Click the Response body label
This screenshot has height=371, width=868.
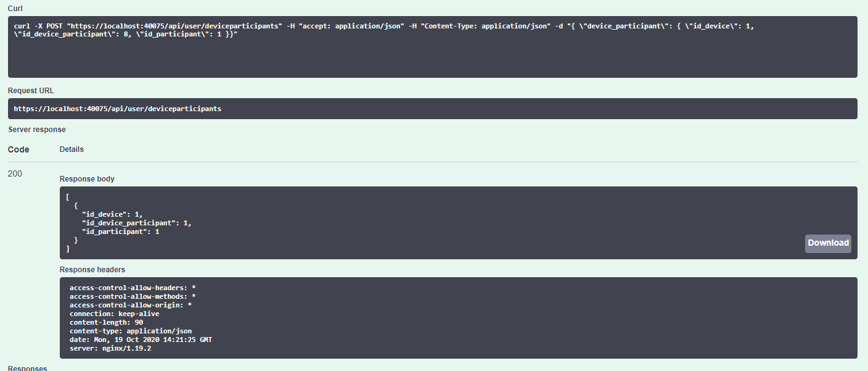(86, 178)
